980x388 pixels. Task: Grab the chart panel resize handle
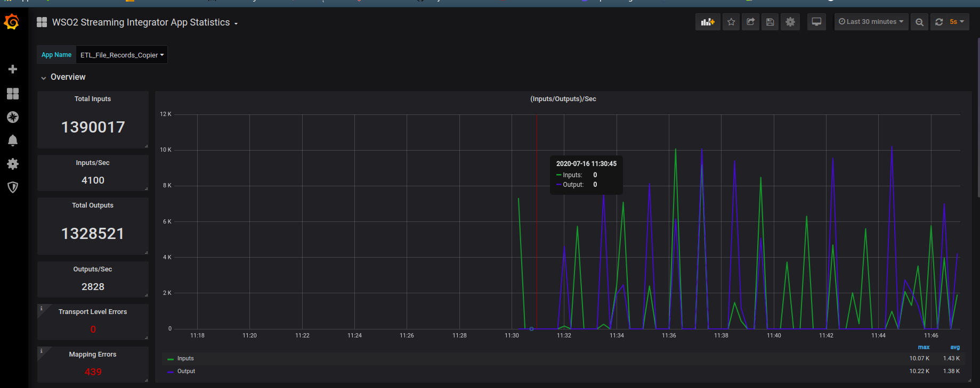[x=969, y=380]
